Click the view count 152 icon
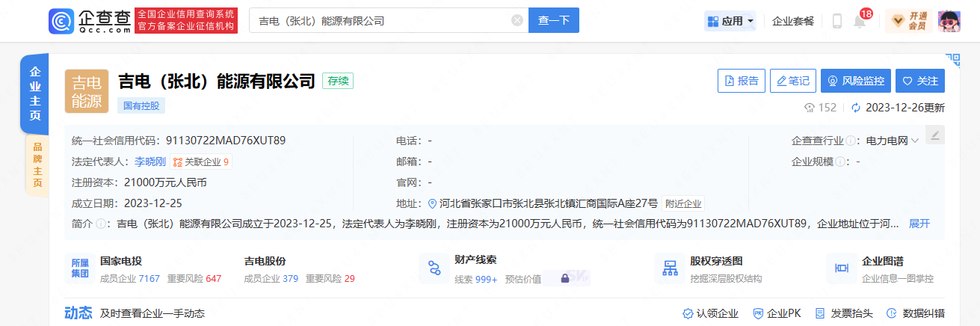This screenshot has width=980, height=326. click(810, 108)
